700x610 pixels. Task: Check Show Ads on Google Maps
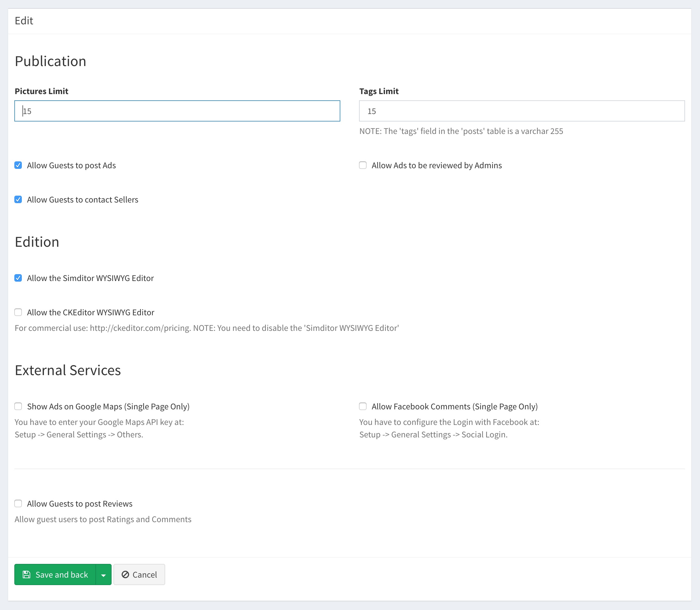[18, 407]
